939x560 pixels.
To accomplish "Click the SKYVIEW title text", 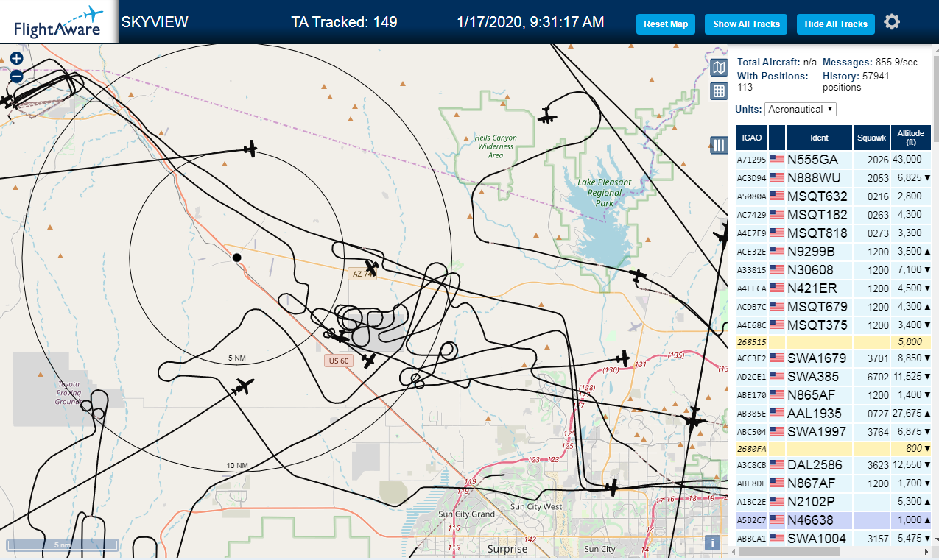I will (155, 22).
